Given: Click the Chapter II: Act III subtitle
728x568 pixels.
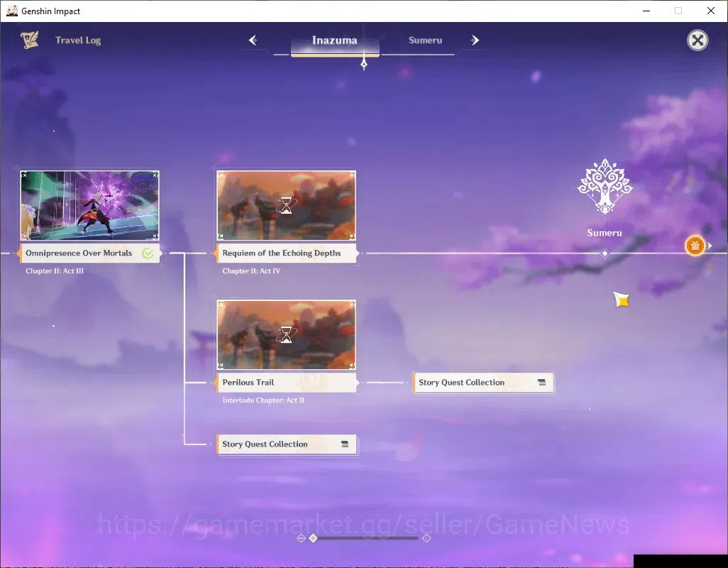Looking at the screenshot, I should coord(55,271).
